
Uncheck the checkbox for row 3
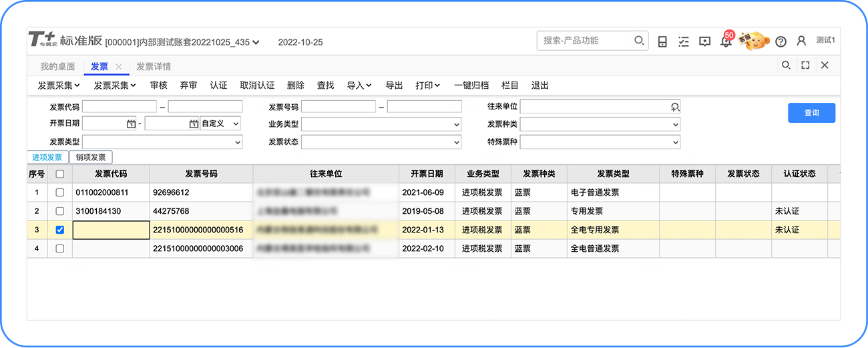tap(60, 230)
